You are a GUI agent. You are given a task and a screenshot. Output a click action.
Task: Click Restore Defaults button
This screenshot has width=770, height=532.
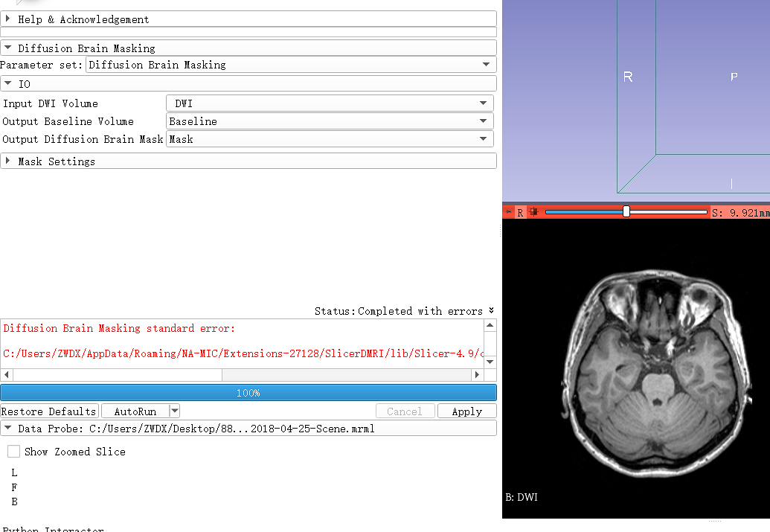pyautogui.click(x=49, y=411)
